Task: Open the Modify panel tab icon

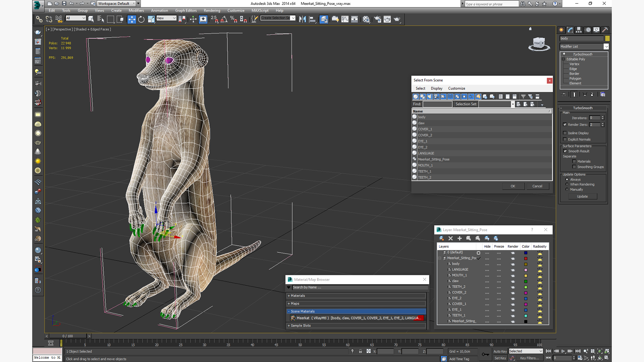Action: [x=570, y=30]
